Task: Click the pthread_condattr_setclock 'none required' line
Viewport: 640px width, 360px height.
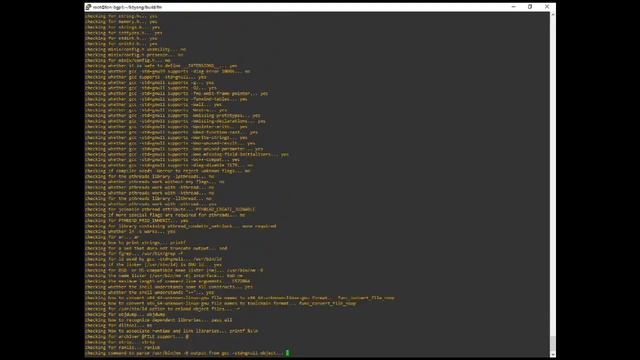Action: [180, 226]
